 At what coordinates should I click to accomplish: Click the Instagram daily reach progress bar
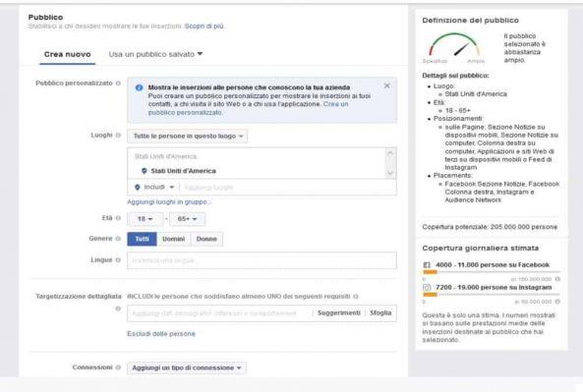[x=492, y=295]
